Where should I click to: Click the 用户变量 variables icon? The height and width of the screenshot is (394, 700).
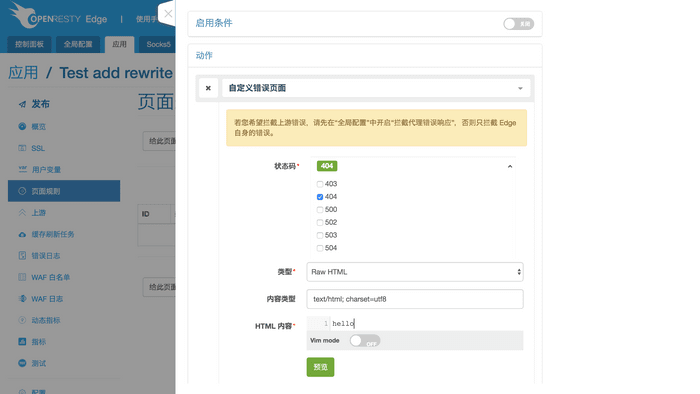(22, 169)
